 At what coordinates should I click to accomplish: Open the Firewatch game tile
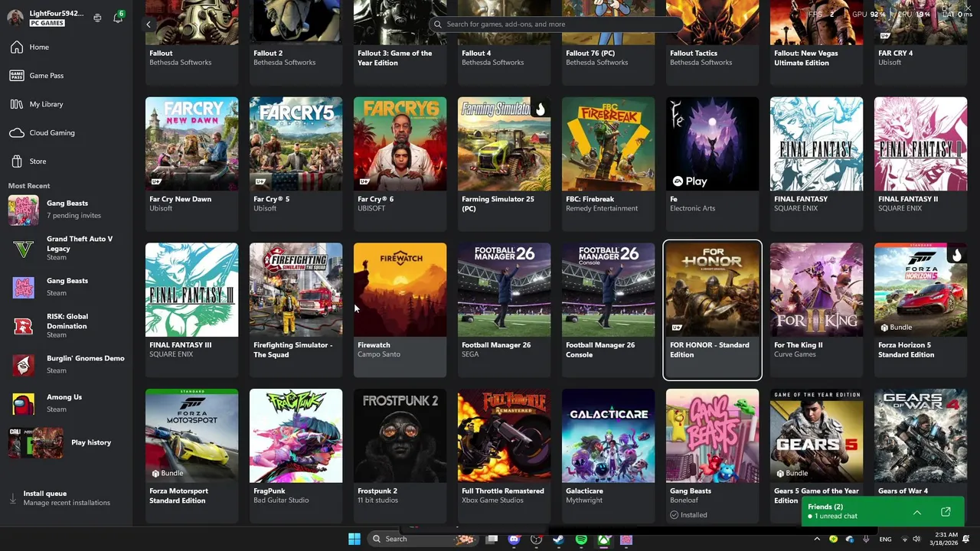pyautogui.click(x=400, y=310)
